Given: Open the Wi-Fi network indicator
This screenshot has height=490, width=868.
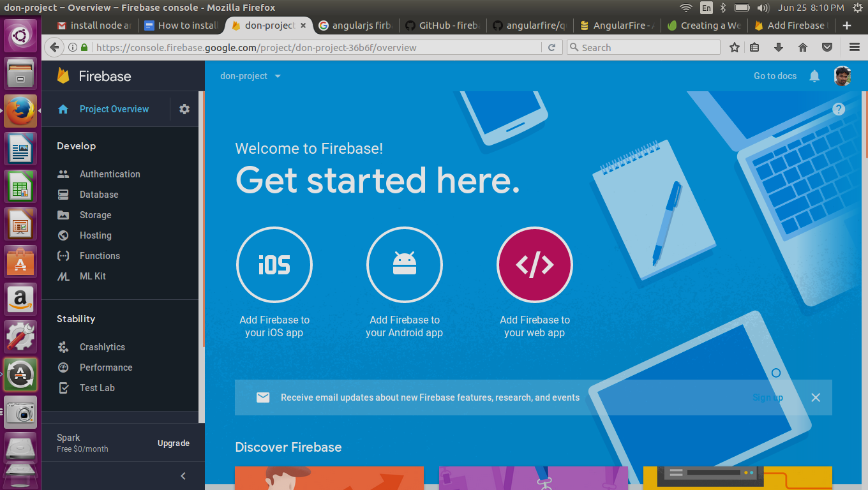Looking at the screenshot, I should tap(685, 8).
